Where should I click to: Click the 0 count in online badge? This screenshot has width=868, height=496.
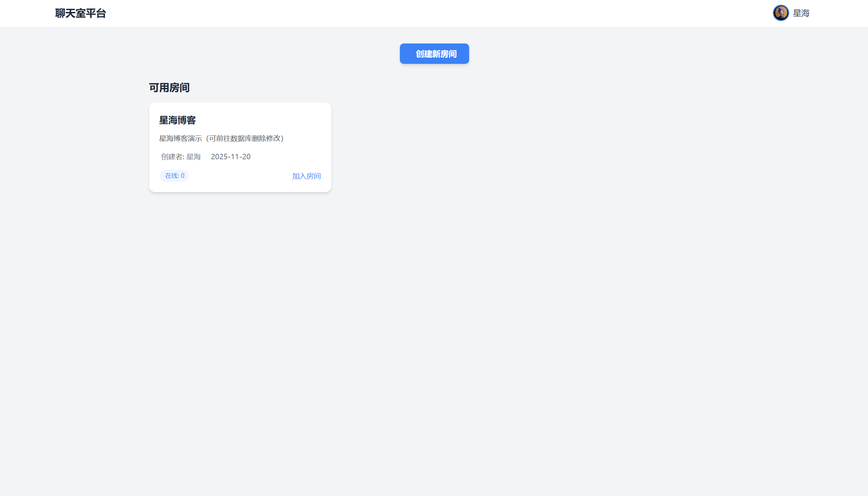pyautogui.click(x=183, y=176)
